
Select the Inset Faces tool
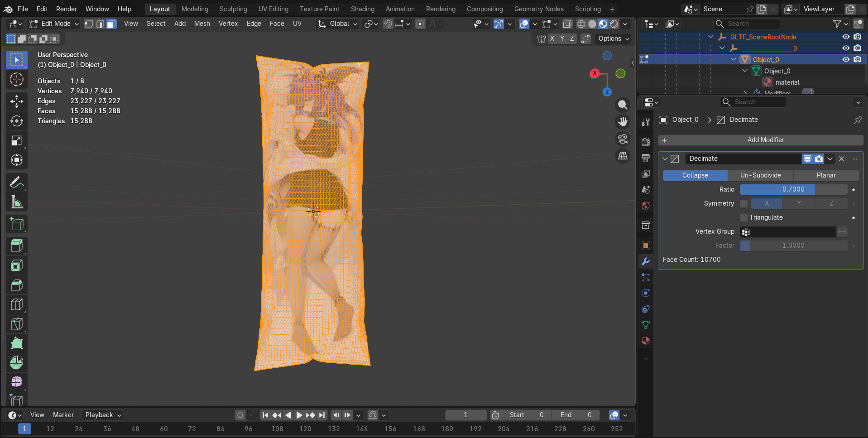17,265
